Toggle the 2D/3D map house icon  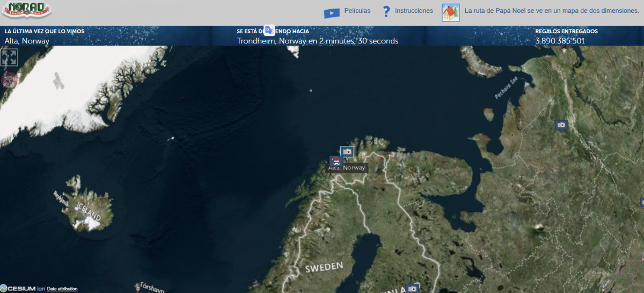click(x=450, y=12)
